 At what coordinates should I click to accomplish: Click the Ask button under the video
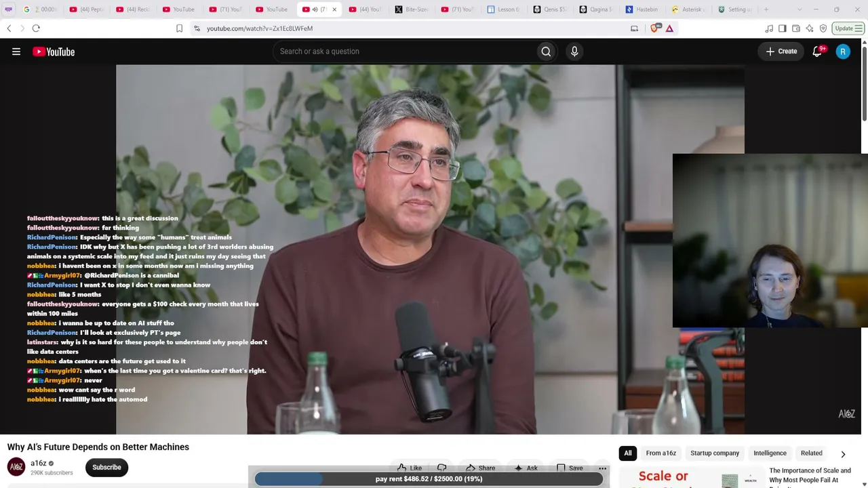point(526,468)
